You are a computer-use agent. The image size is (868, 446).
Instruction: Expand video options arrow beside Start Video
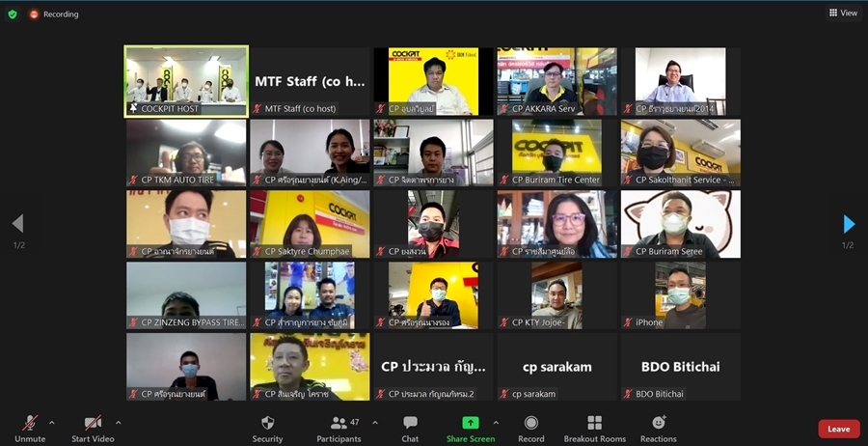point(119,422)
